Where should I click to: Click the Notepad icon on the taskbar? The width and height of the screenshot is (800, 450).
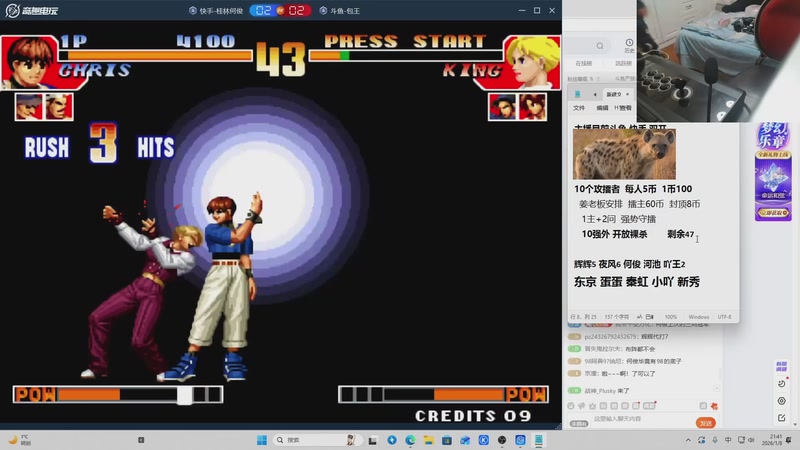(539, 440)
